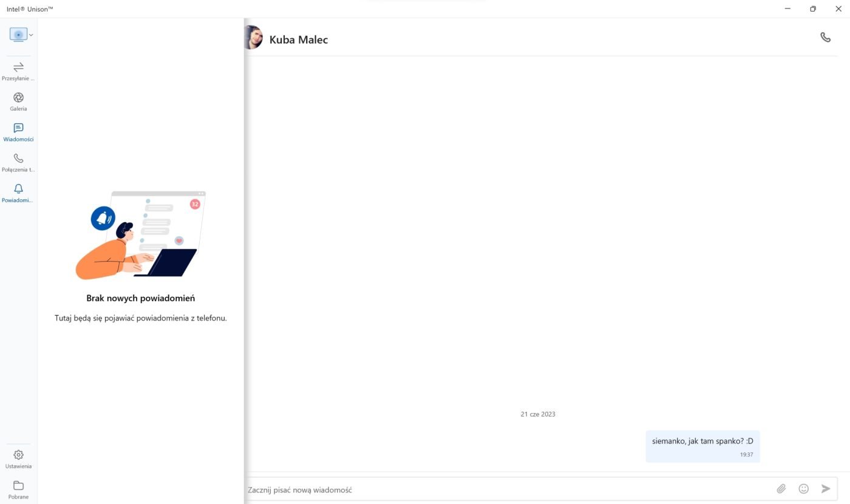
Task: Open Połączenia telefoniczne calls section
Action: pyautogui.click(x=18, y=162)
